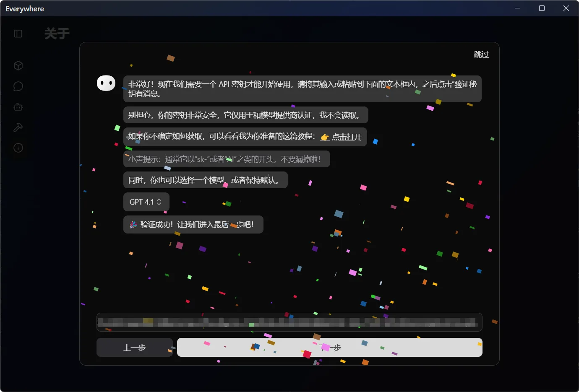Open the cube icon in the sidebar
This screenshot has width=579, height=392.
click(18, 66)
